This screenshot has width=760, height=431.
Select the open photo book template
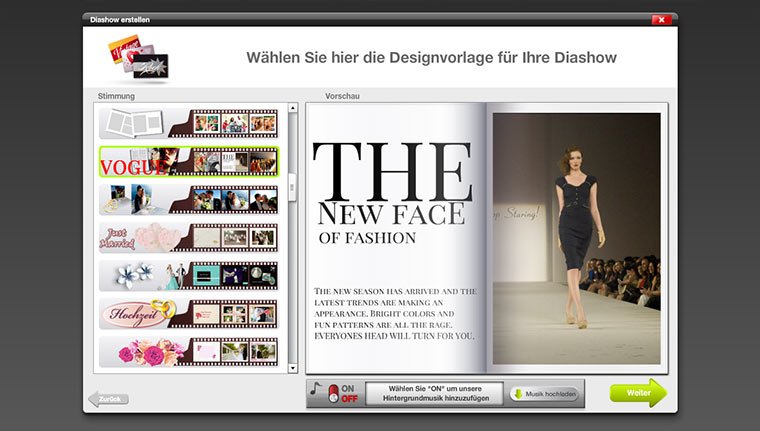click(x=188, y=123)
